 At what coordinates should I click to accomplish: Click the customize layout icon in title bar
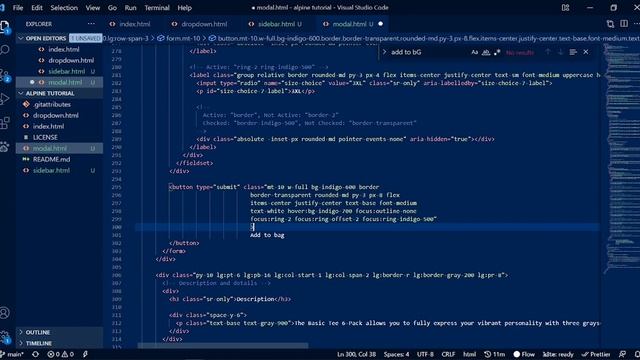point(565,7)
